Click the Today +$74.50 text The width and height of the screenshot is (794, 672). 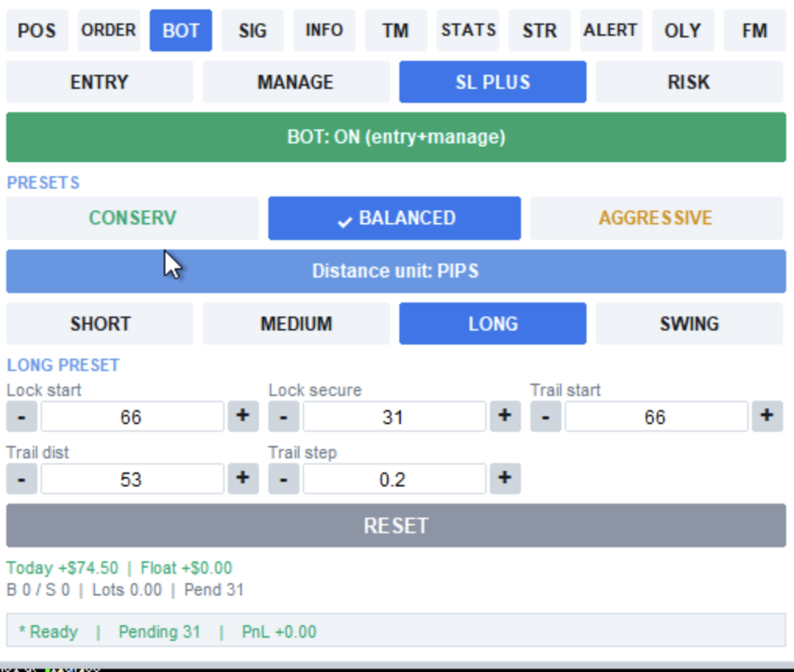coord(62,568)
